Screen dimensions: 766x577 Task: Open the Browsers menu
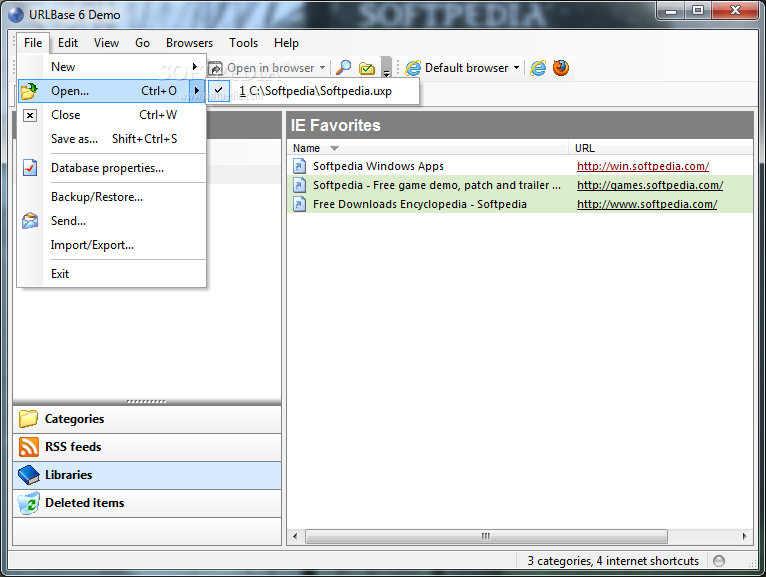click(190, 43)
